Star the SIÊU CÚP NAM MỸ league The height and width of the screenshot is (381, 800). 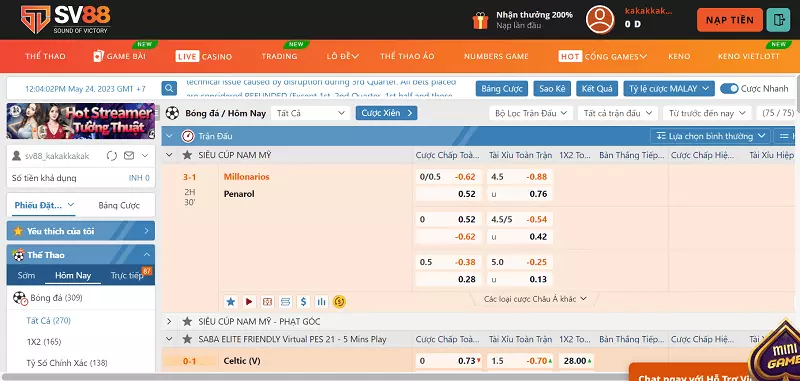click(x=187, y=155)
